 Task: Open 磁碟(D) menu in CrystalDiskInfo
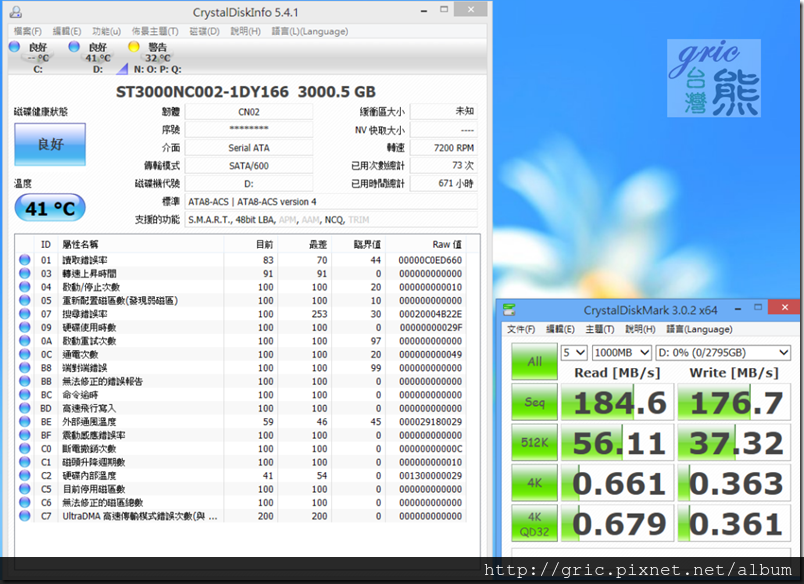(x=205, y=31)
